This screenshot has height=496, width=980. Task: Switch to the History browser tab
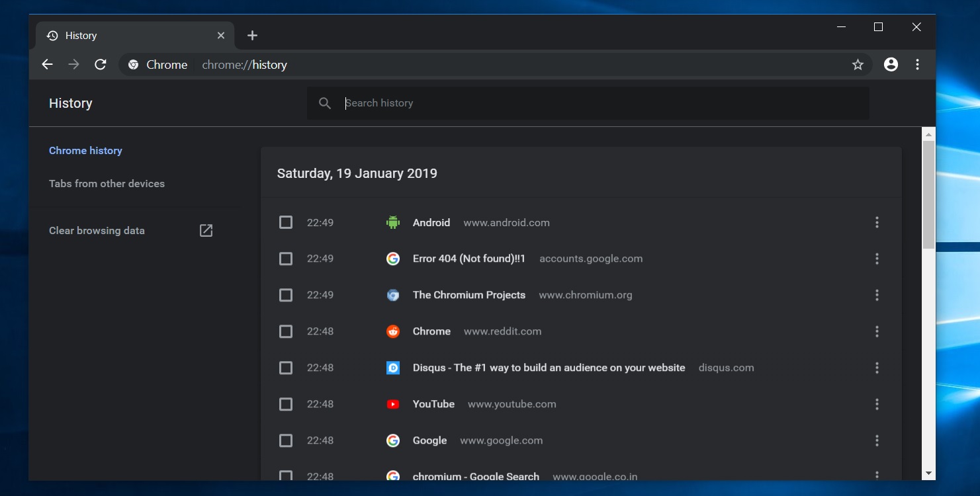pyautogui.click(x=135, y=36)
